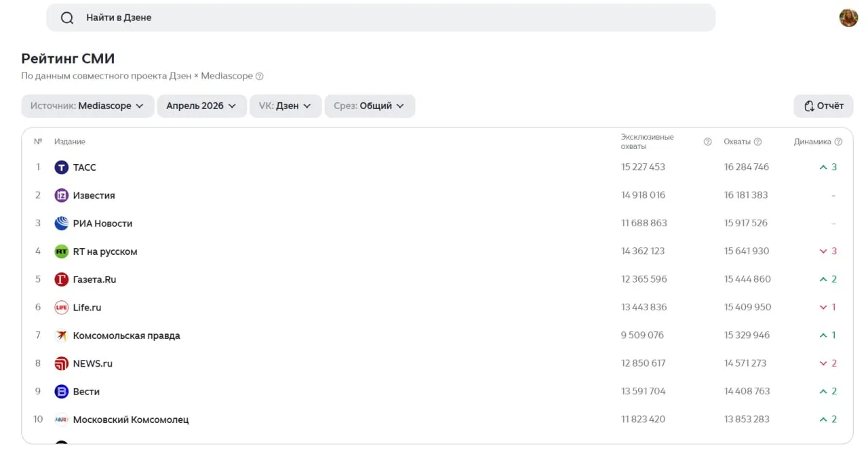Select reach value 15 409 950

[748, 307]
